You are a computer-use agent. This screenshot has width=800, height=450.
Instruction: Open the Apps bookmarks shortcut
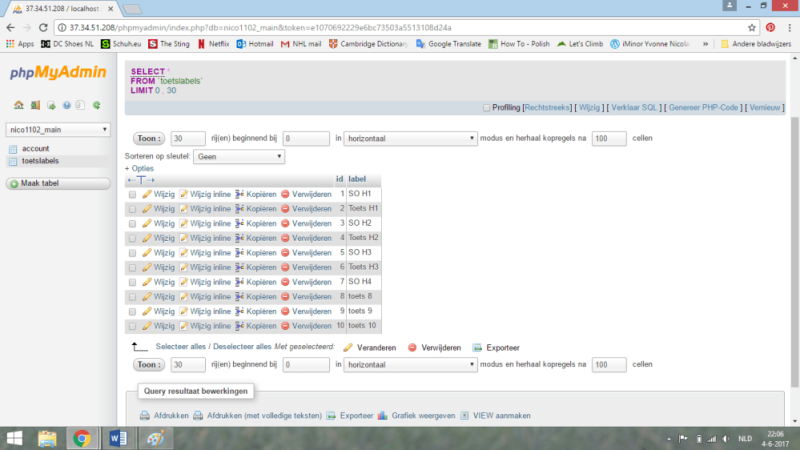click(19, 44)
